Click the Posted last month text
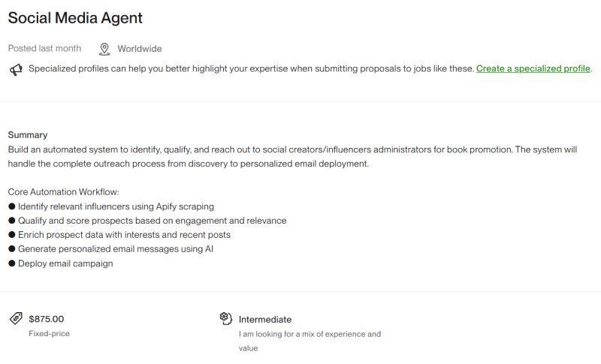 click(44, 49)
